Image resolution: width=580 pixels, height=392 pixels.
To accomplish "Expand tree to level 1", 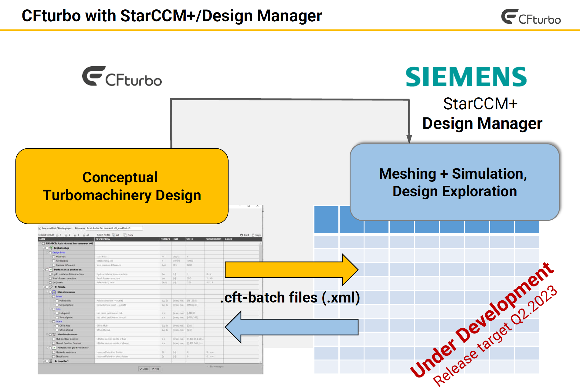I will [x=59, y=235].
